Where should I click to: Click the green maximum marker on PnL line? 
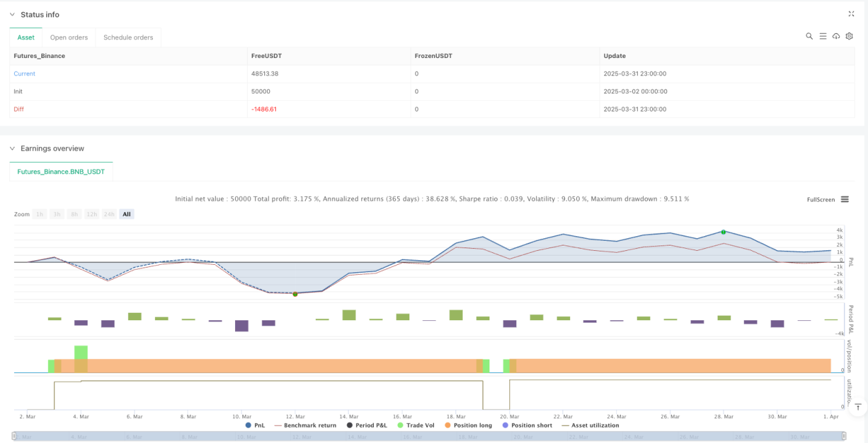(723, 232)
